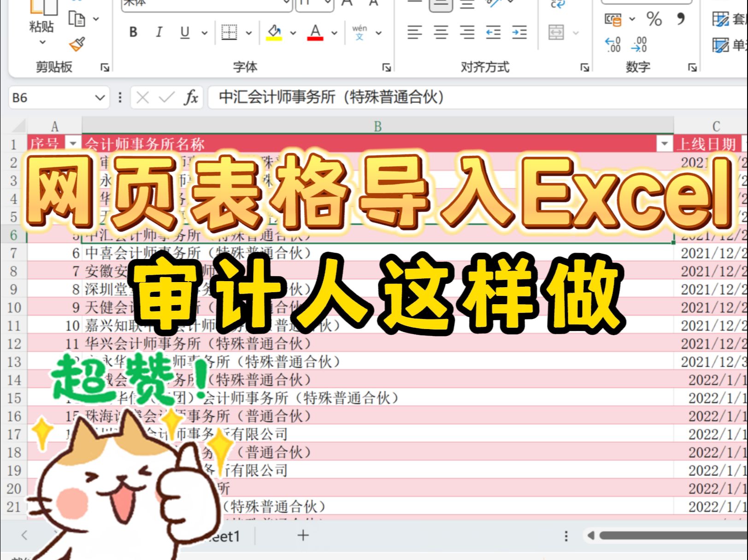Viewport: 748px width, 560px height.
Task: Decrease indent
Action: 493,32
